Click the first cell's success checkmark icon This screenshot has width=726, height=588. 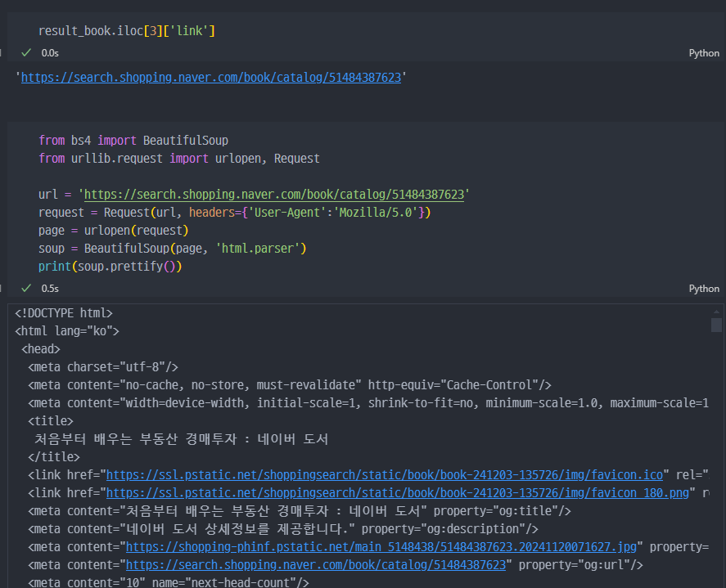[x=26, y=52]
